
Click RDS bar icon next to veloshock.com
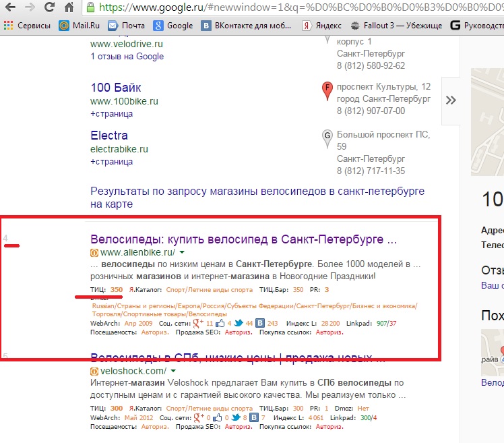[94, 372]
